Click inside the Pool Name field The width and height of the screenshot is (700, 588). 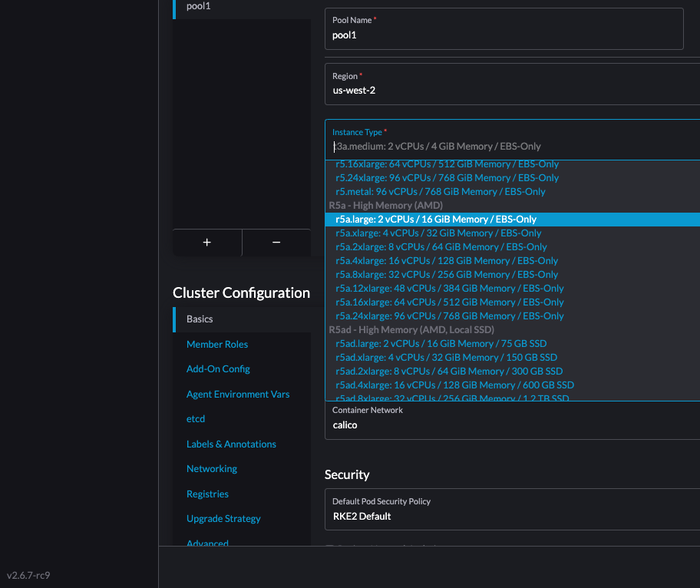(x=504, y=35)
